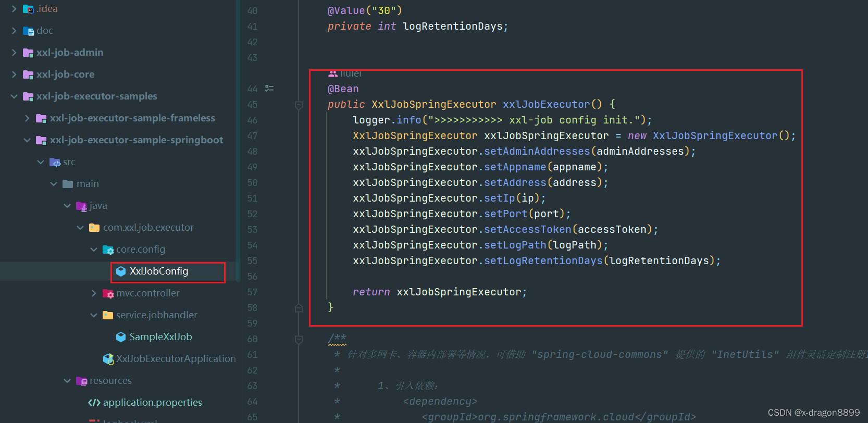Click setAccessToken method call
This screenshot has height=423, width=868.
click(528, 230)
